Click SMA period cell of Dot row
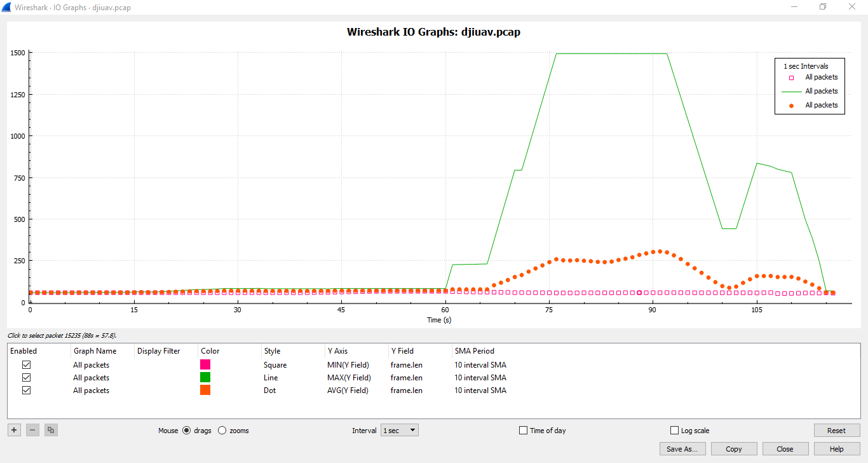Image resolution: width=868 pixels, height=463 pixels. 480,390
